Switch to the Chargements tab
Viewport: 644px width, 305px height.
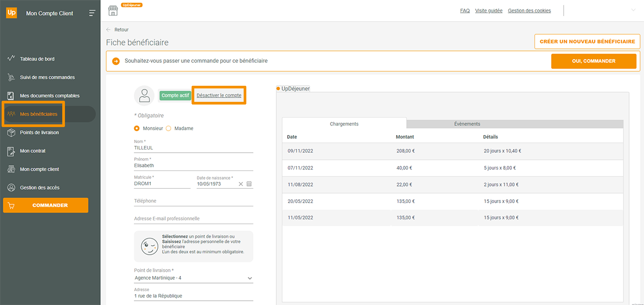pyautogui.click(x=344, y=124)
